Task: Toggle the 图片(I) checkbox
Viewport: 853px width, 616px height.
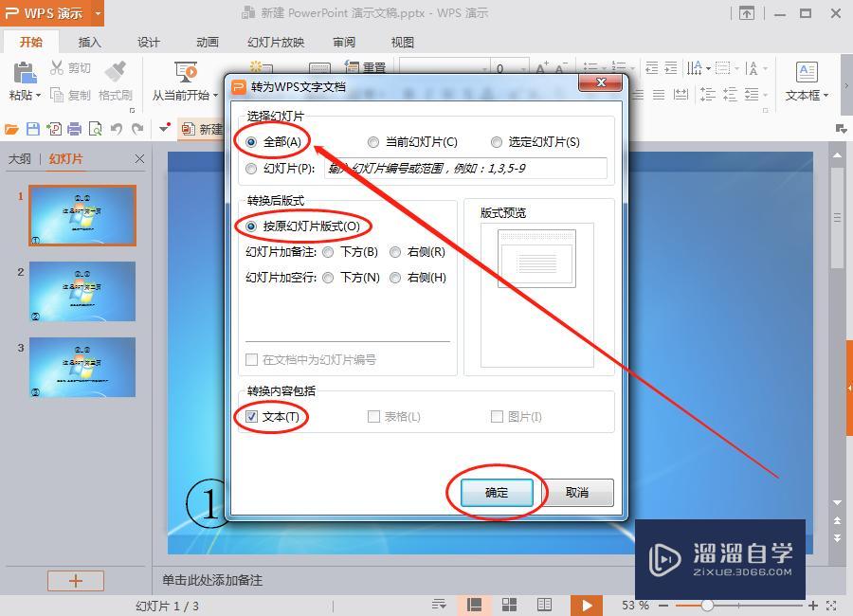Action: pos(497,417)
